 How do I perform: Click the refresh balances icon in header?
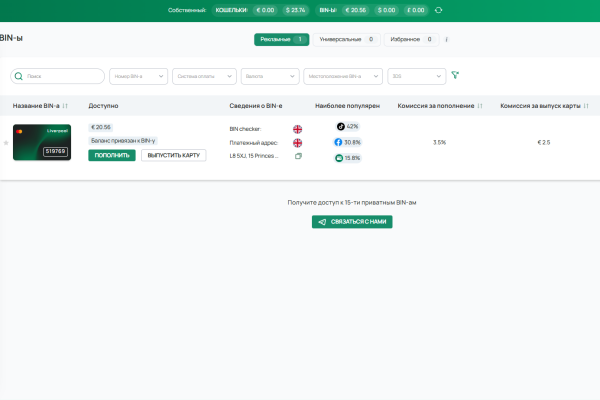pyautogui.click(x=439, y=10)
